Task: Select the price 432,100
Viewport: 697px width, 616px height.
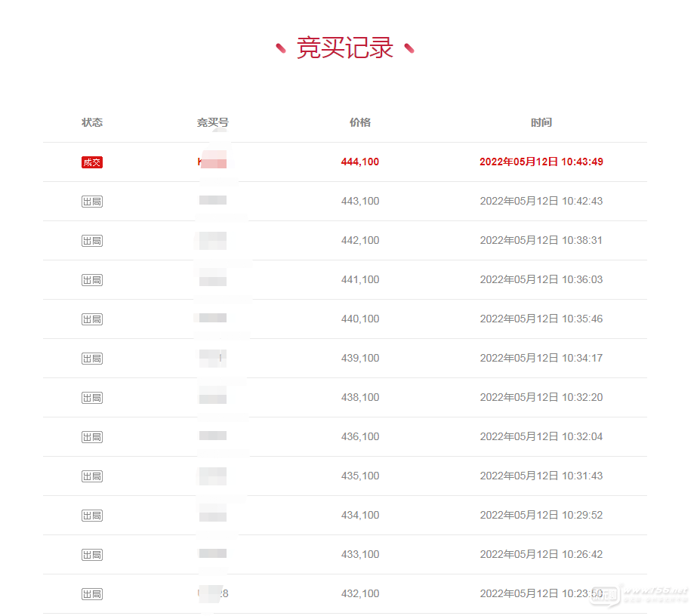Action: [x=360, y=593]
